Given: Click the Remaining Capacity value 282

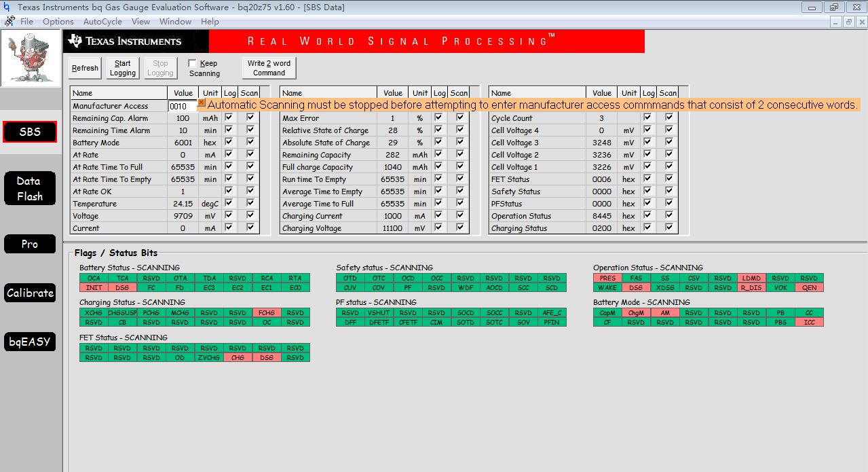Looking at the screenshot, I should pos(392,155).
